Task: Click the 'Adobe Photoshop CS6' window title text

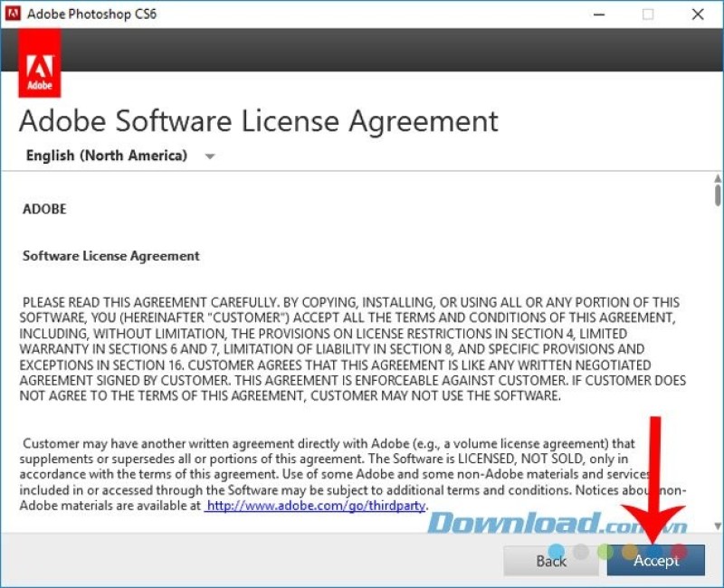Action: (x=92, y=14)
